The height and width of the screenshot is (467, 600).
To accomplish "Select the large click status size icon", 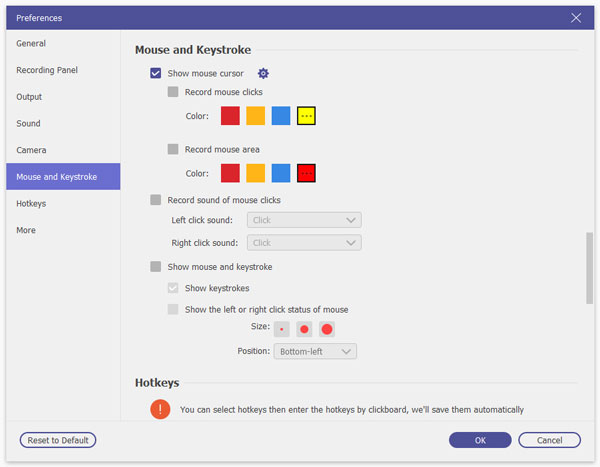I will pos(327,329).
